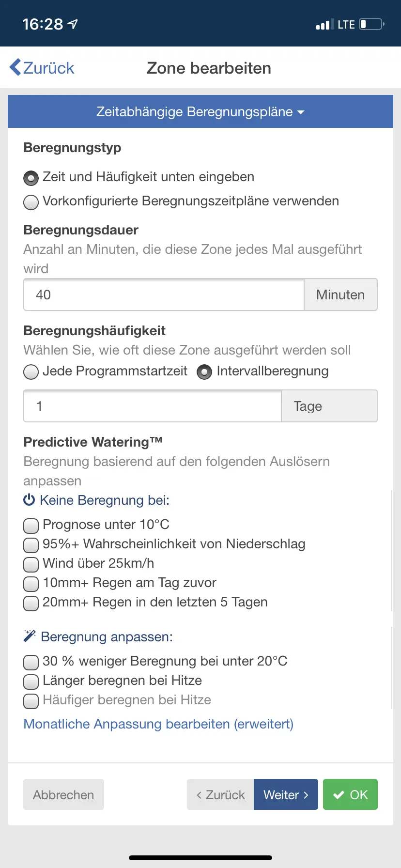This screenshot has height=868, width=401.
Task: Click the power icon beside Keine Beregnung bei
Action: [x=29, y=500]
